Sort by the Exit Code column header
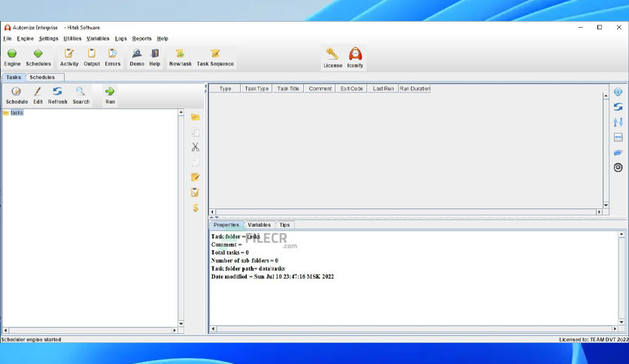 (x=351, y=89)
